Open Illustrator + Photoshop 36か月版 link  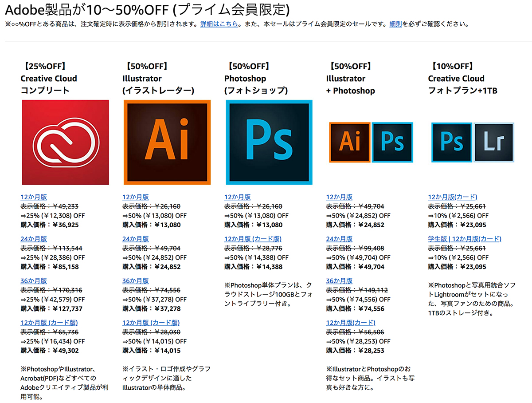(340, 281)
